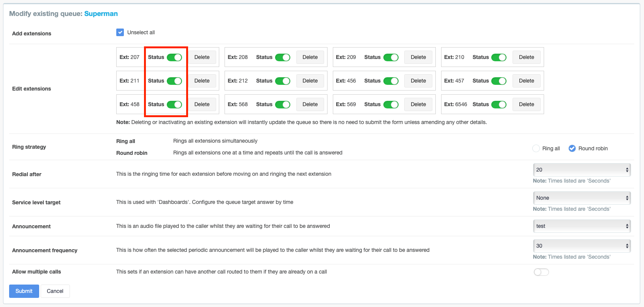Delete extension 209 from the queue
This screenshot has width=644, height=307.
[418, 57]
